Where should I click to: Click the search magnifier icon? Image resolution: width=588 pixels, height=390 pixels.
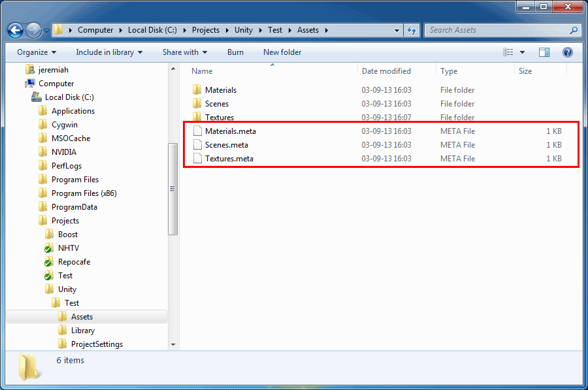pyautogui.click(x=574, y=30)
